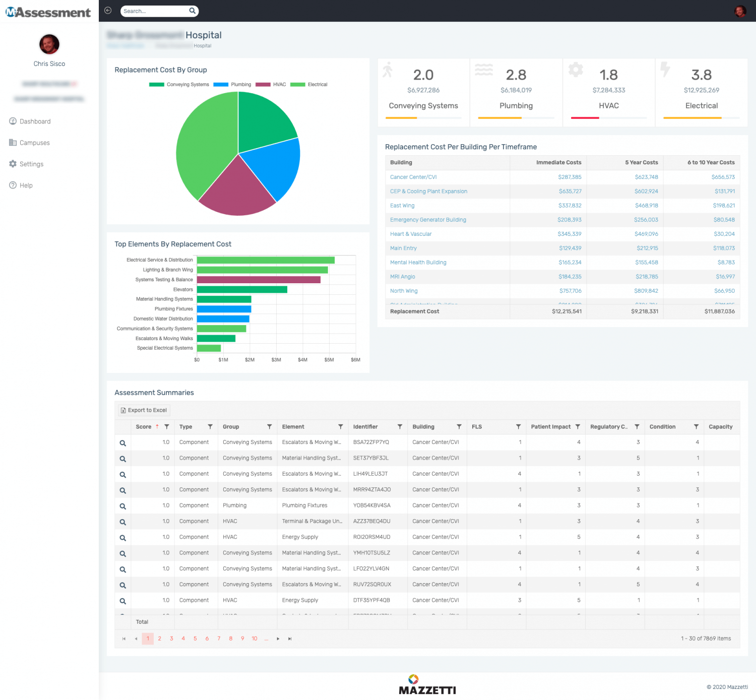The height and width of the screenshot is (700, 756).
Task: Toggle Plumbing legend in pie chart
Action: [x=232, y=85]
